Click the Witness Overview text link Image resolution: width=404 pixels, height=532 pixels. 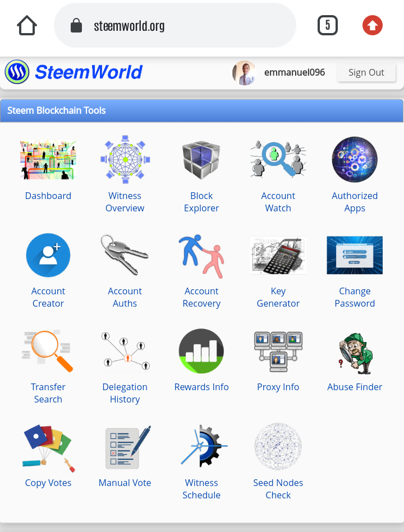125,202
